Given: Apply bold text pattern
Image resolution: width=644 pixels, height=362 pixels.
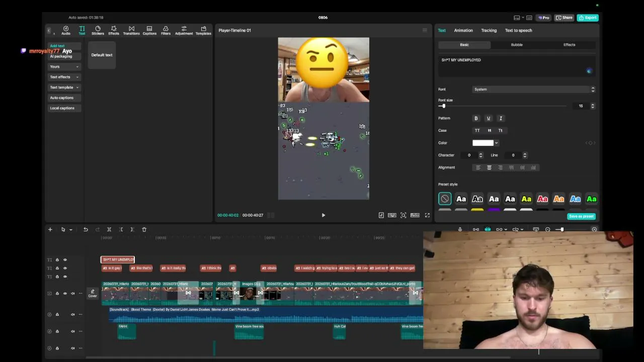Looking at the screenshot, I should tap(476, 118).
